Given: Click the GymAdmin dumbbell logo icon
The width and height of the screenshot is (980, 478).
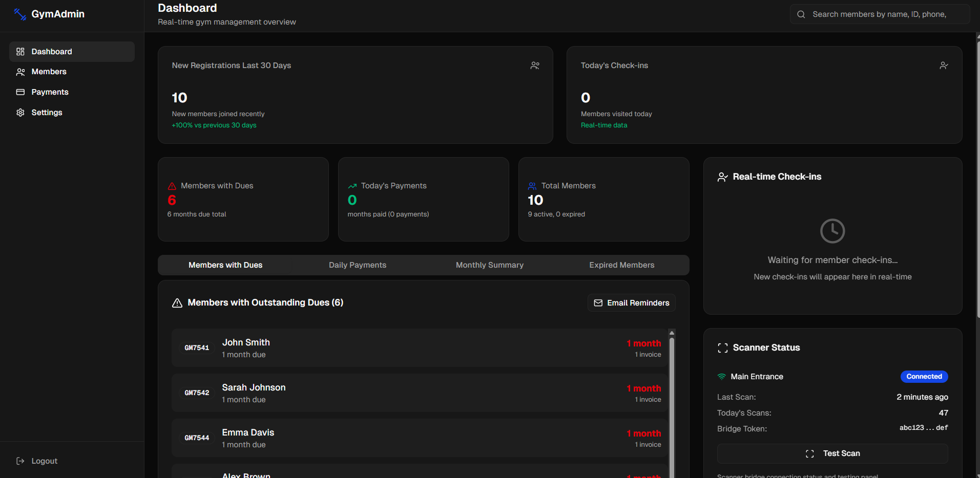Looking at the screenshot, I should [x=20, y=14].
